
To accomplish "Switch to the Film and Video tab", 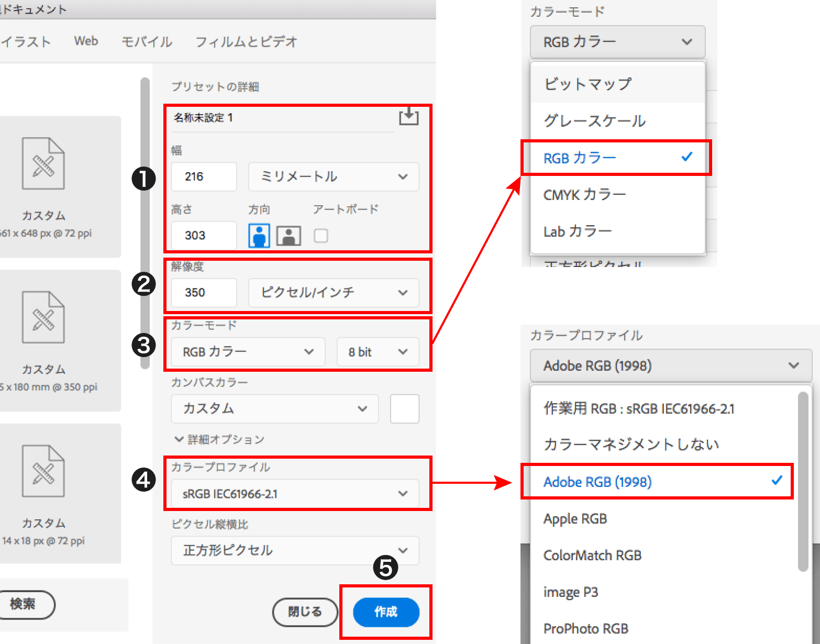I will tap(246, 42).
